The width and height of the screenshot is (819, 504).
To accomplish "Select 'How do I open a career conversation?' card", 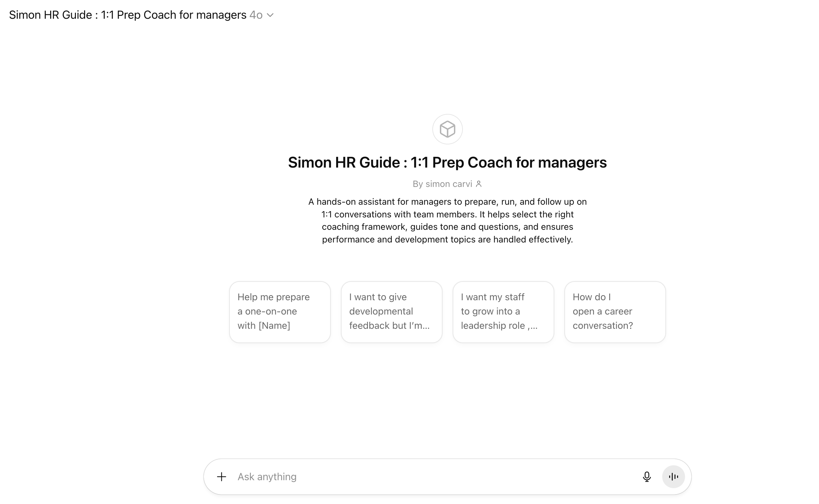I will point(615,312).
